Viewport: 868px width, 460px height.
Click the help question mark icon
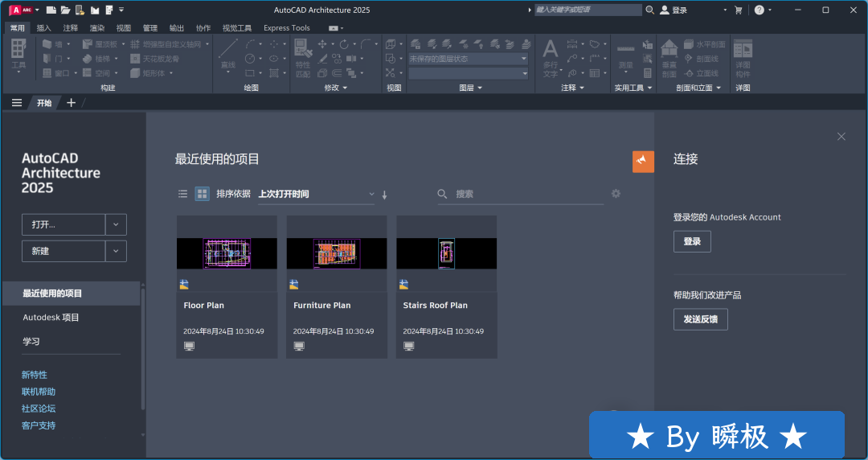click(x=759, y=10)
